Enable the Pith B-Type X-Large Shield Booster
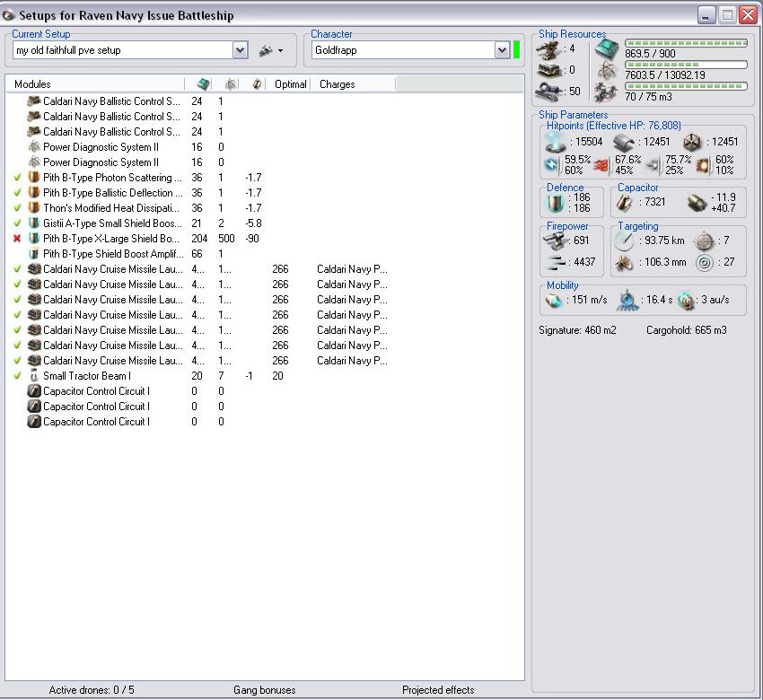This screenshot has height=700, width=763. pyautogui.click(x=18, y=239)
